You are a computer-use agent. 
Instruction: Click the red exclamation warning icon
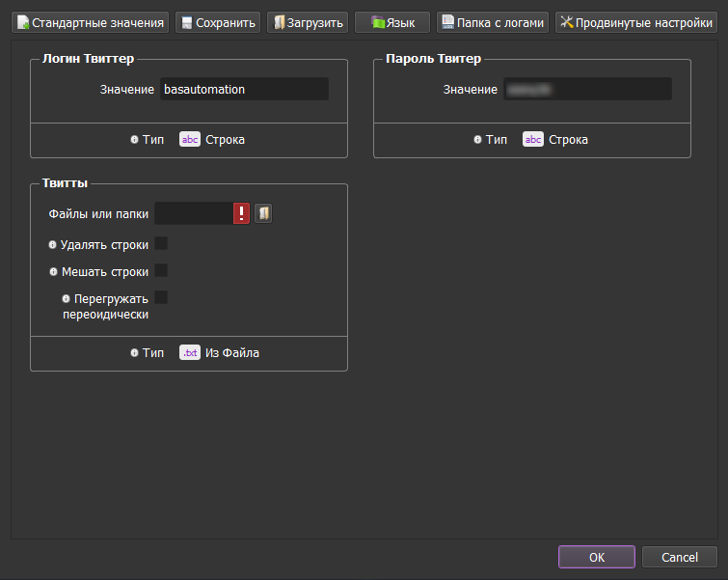241,213
